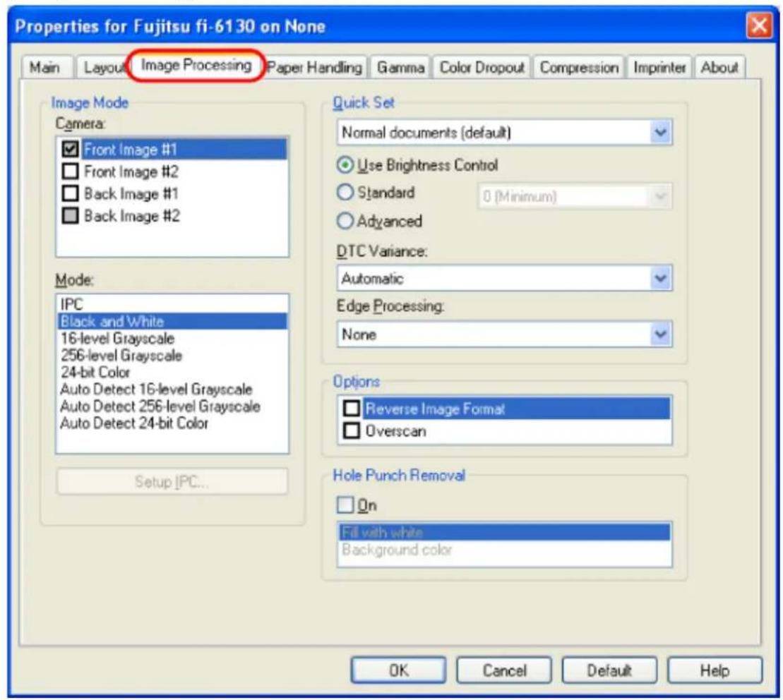The width and height of the screenshot is (783, 700).
Task: Uncheck the Front Image #1 checkbox
Action: point(70,149)
